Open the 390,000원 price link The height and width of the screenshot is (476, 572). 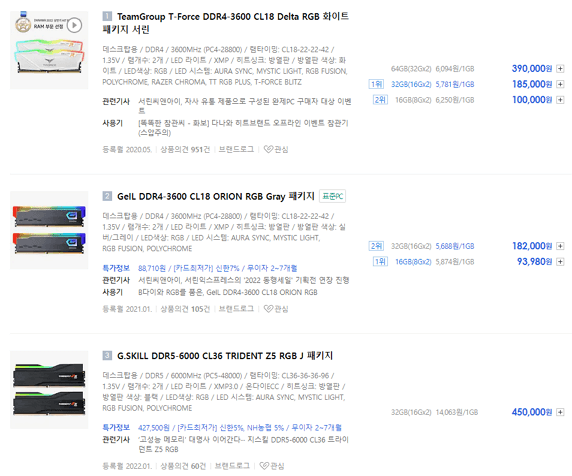click(532, 69)
